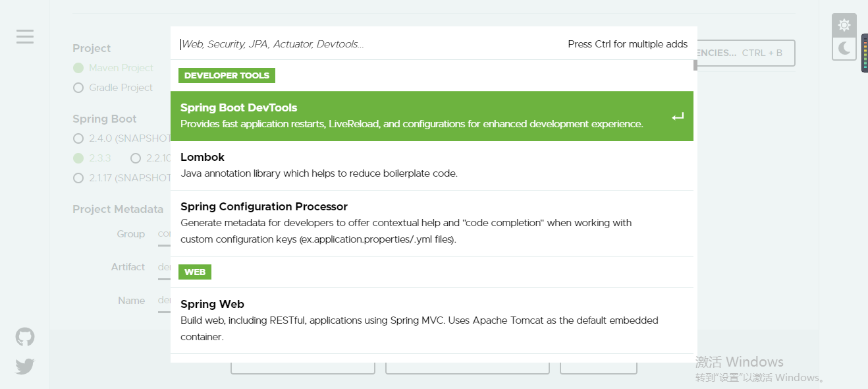Click the Group field in Project Metadata
Image resolution: width=868 pixels, height=389 pixels.
[164, 234]
